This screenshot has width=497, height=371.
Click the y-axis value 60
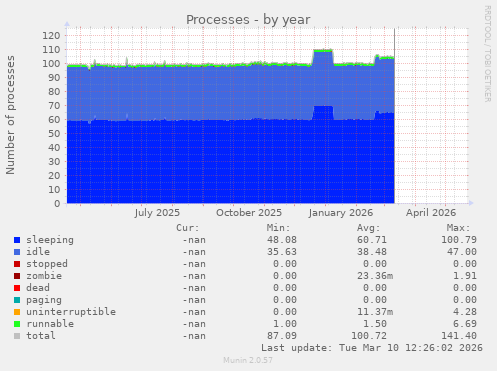(x=54, y=120)
